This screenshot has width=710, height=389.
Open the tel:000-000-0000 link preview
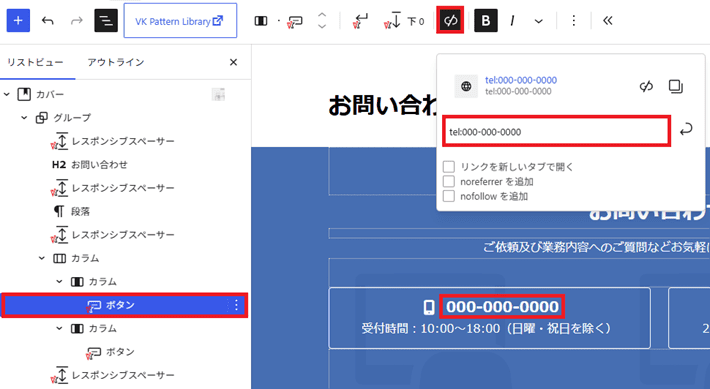tap(521, 80)
